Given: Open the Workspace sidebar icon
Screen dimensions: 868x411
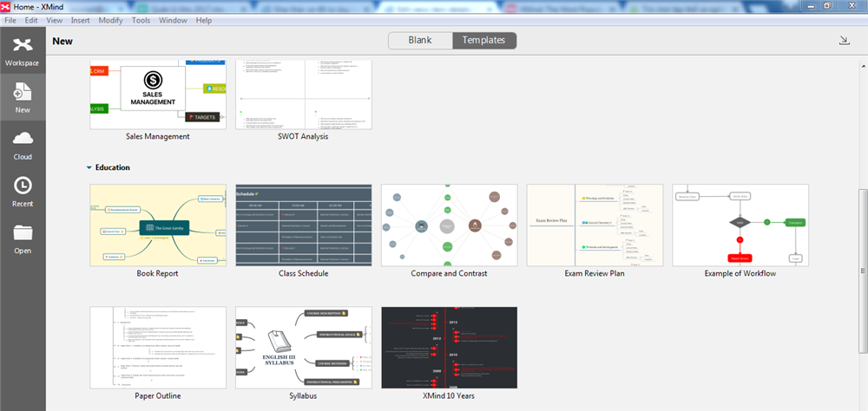Looking at the screenshot, I should (x=22, y=50).
